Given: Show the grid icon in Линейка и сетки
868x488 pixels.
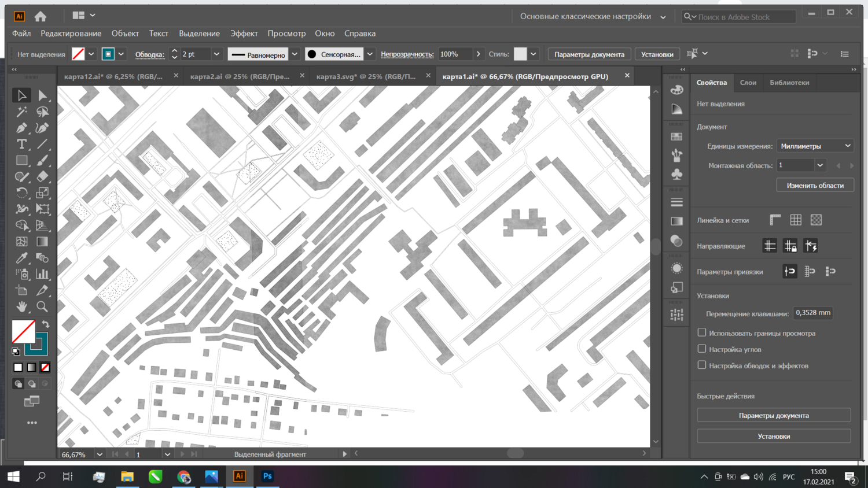Looking at the screenshot, I should pos(796,220).
